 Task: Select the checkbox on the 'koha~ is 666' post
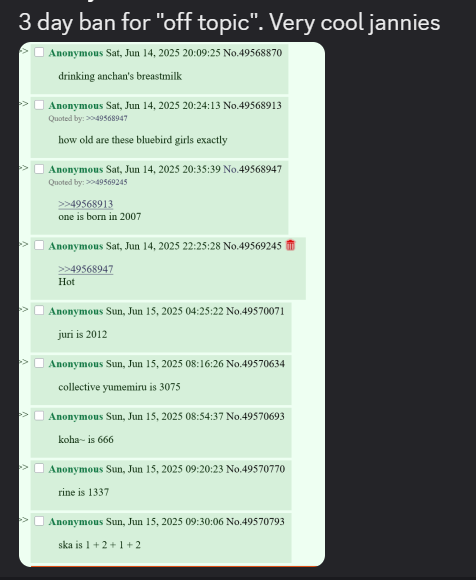coord(39,416)
